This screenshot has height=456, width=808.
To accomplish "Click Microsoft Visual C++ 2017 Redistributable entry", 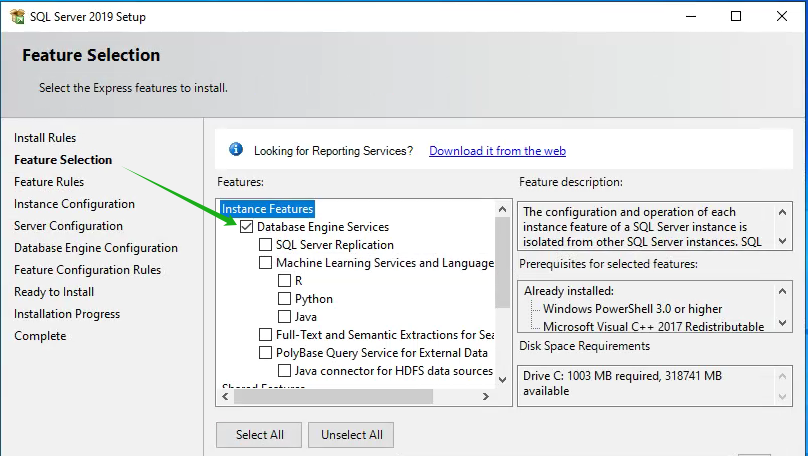I will point(653,326).
